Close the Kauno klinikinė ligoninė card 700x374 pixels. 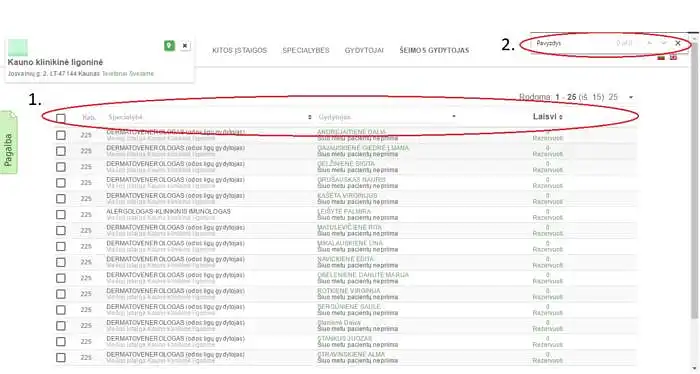tap(185, 46)
